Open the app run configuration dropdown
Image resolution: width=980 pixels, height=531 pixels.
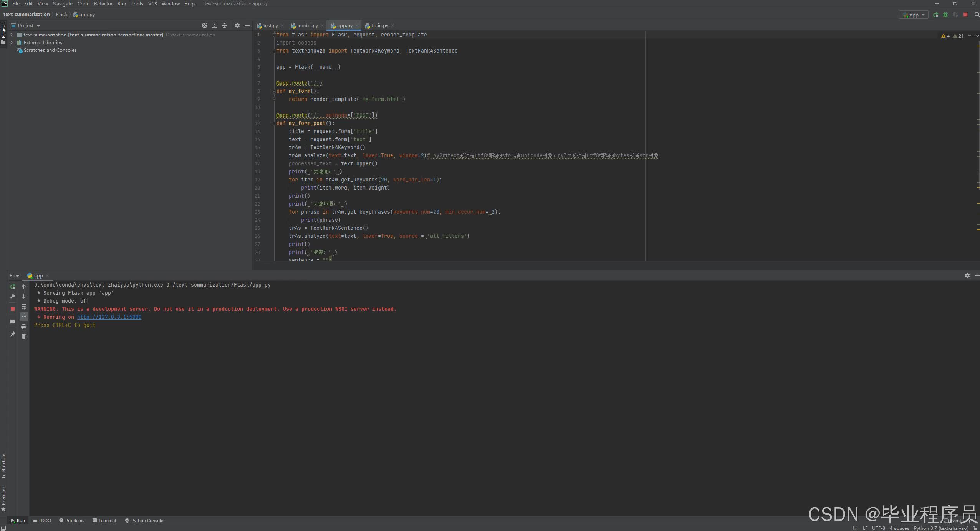tap(914, 15)
